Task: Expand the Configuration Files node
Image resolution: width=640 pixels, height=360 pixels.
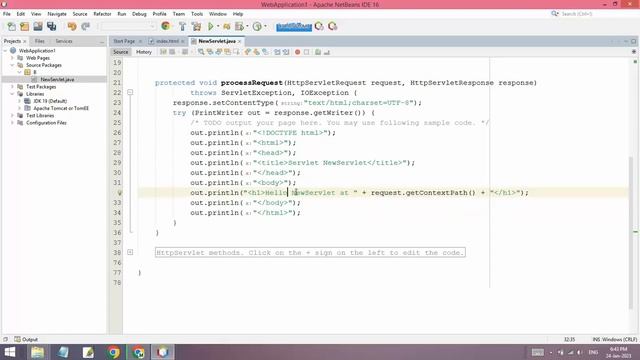Action: tap(12, 122)
